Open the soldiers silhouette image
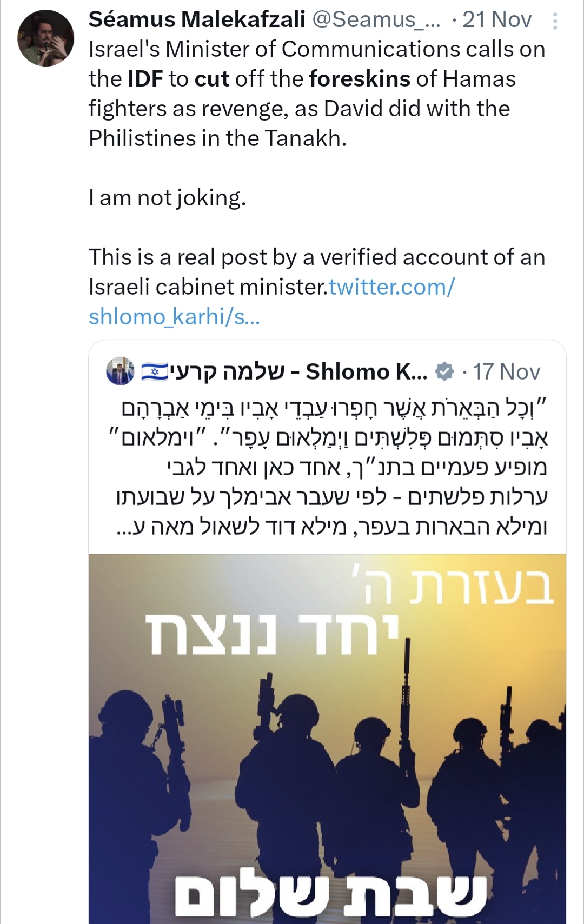The image size is (584, 924). (327, 757)
